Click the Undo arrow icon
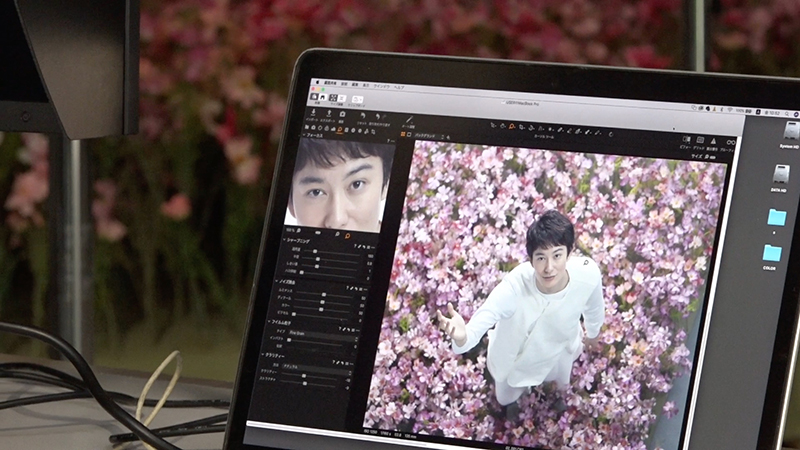The height and width of the screenshot is (450, 800). pos(378,116)
